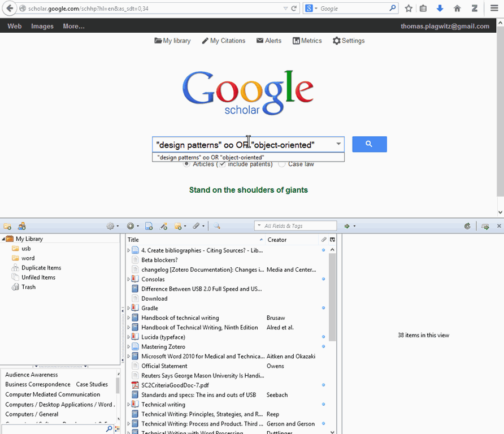Open Images in the Google bar
This screenshot has width=504, height=434.
[x=42, y=26]
